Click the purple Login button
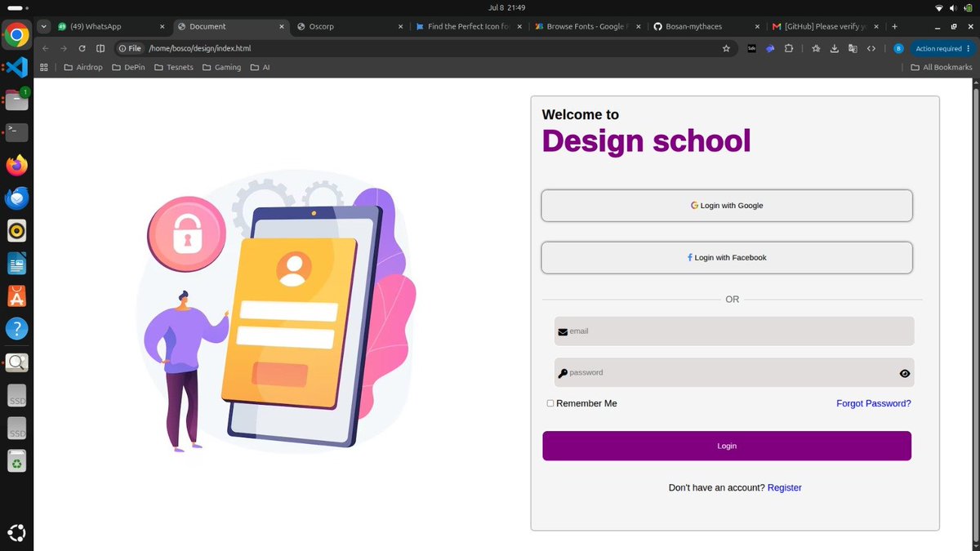 pyautogui.click(x=727, y=446)
